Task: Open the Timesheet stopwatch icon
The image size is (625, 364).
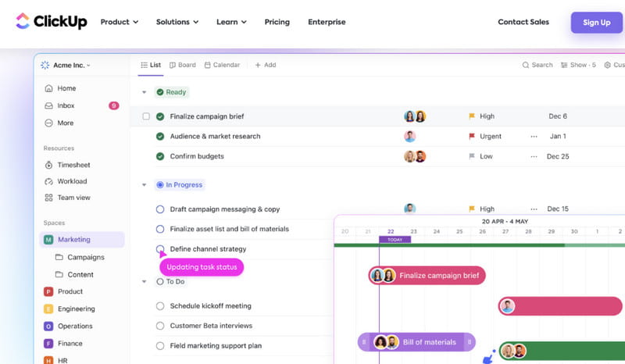Action: click(x=48, y=165)
